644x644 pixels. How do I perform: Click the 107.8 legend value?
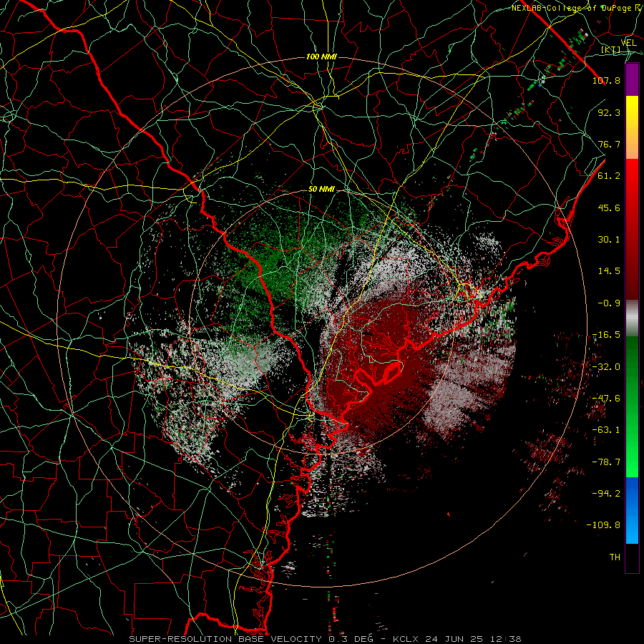(606, 80)
